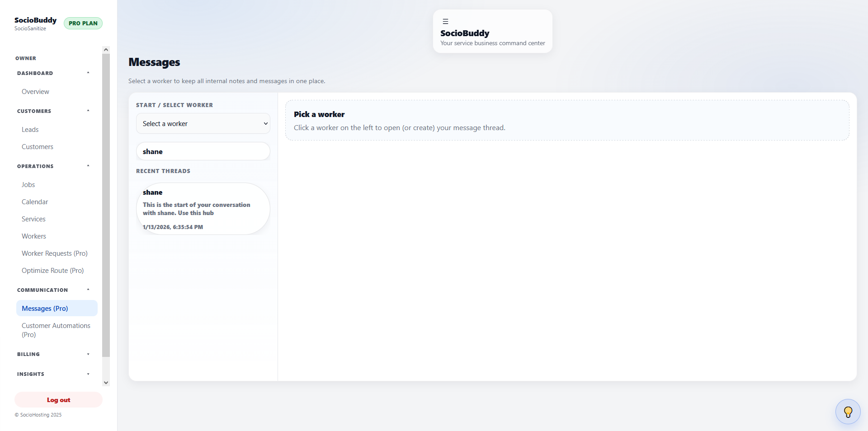Navigate to the Overview page
Viewport: 868px width, 431px height.
click(35, 91)
